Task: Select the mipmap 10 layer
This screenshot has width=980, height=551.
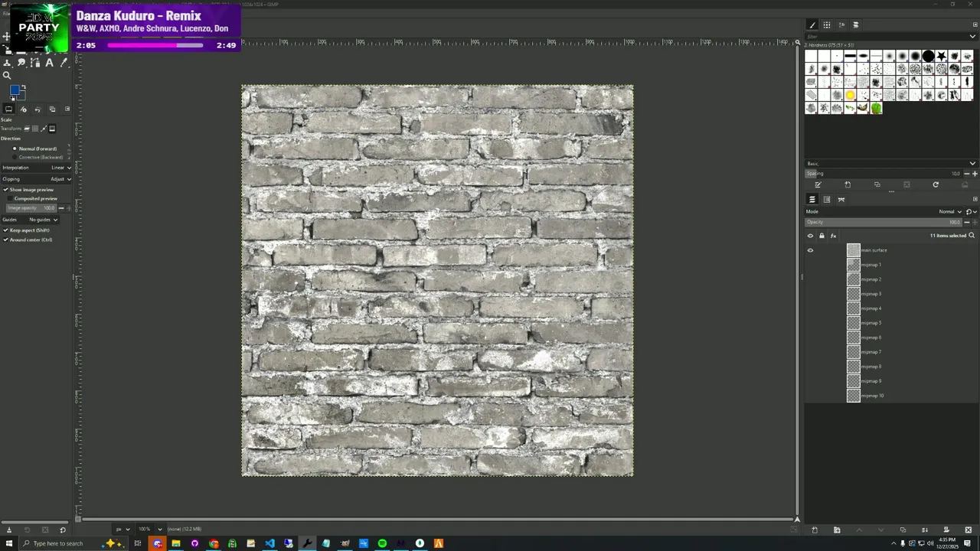Action: pos(891,396)
